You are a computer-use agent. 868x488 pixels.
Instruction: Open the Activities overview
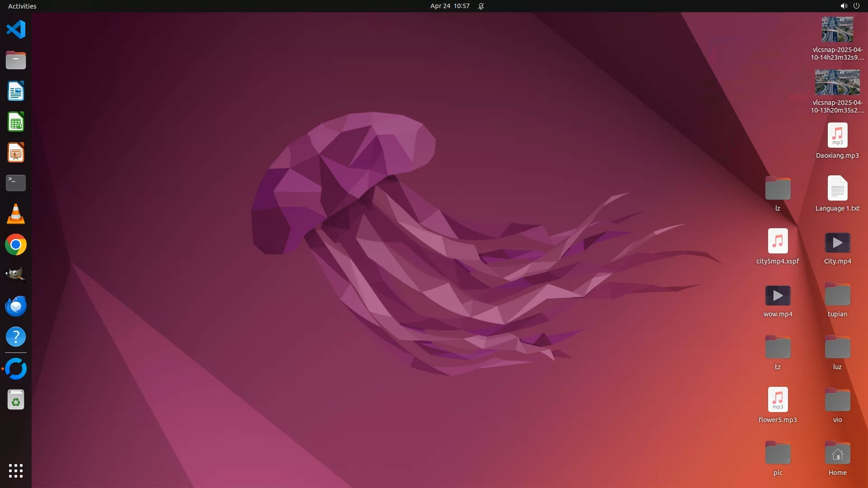(x=22, y=6)
